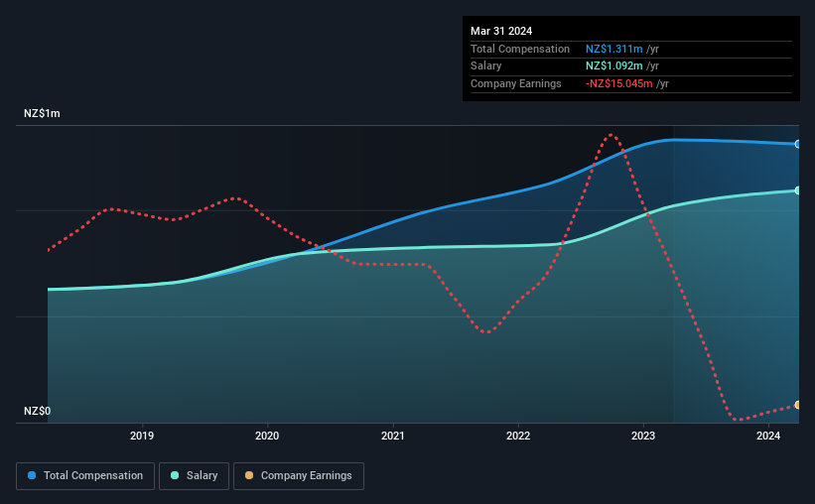
Task: Toggle the Salary legend button
Action: (x=194, y=476)
